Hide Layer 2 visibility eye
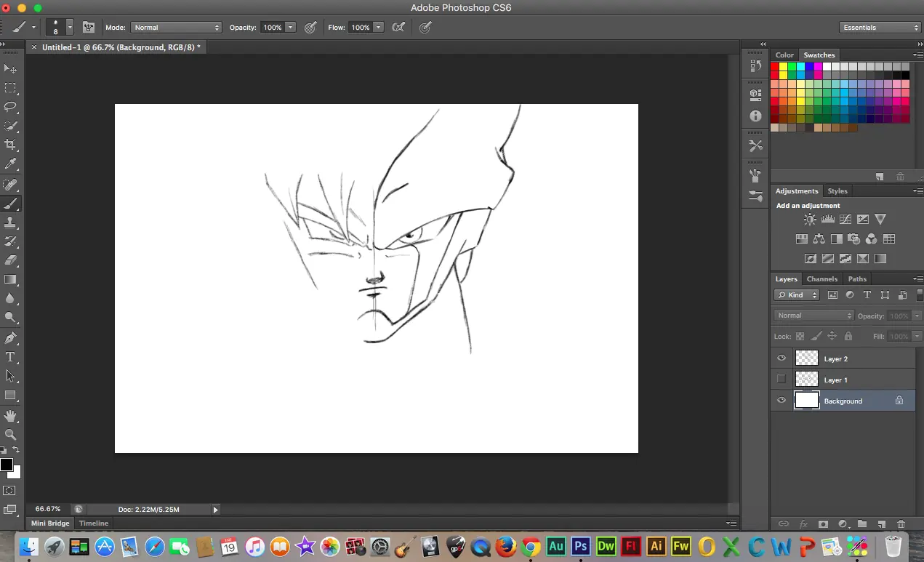The image size is (924, 562). pos(782,358)
